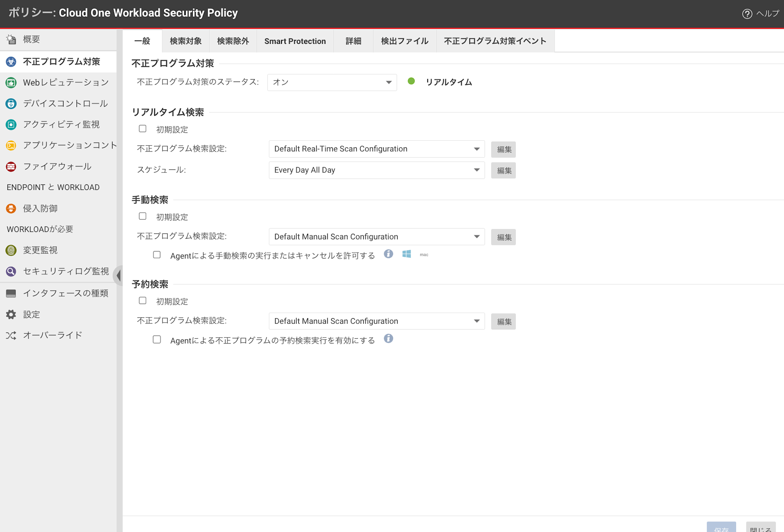The width and height of the screenshot is (784, 532).
Task: Open the 侵入防御 sidebar icon
Action: pyautogui.click(x=11, y=208)
